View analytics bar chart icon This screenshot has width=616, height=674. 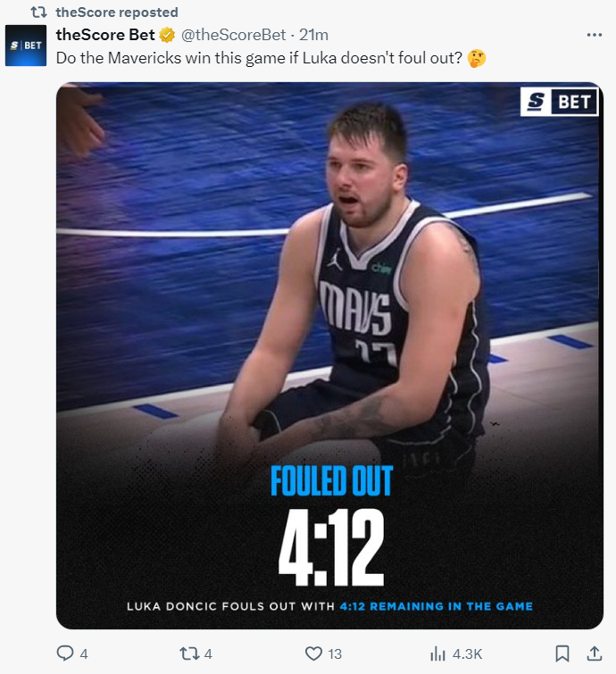pos(437,653)
